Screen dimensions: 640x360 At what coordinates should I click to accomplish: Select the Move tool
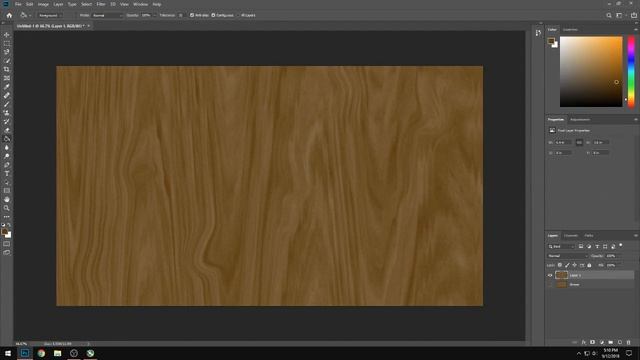pyautogui.click(x=7, y=35)
